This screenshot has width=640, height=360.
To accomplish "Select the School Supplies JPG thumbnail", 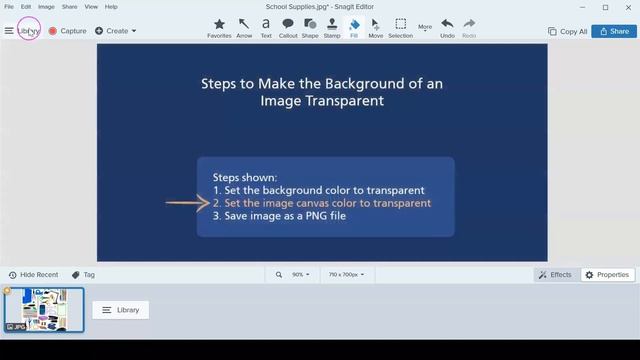I will 44,310.
